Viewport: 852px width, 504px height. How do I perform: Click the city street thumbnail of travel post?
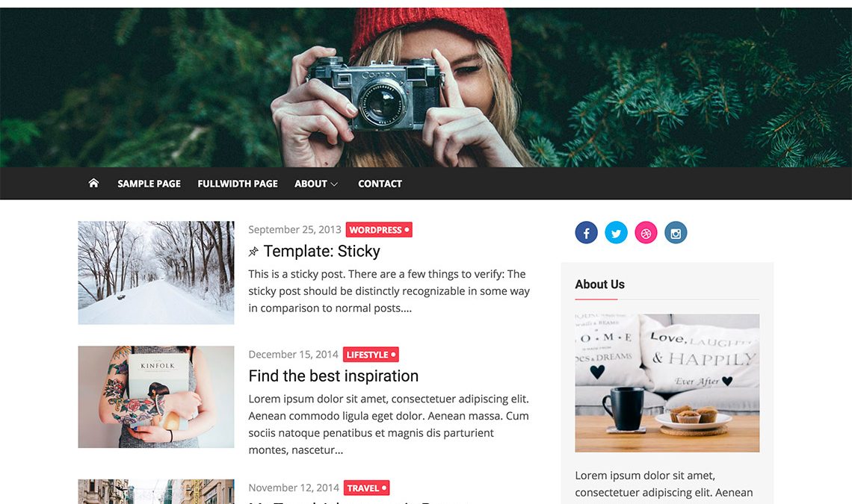[156, 491]
